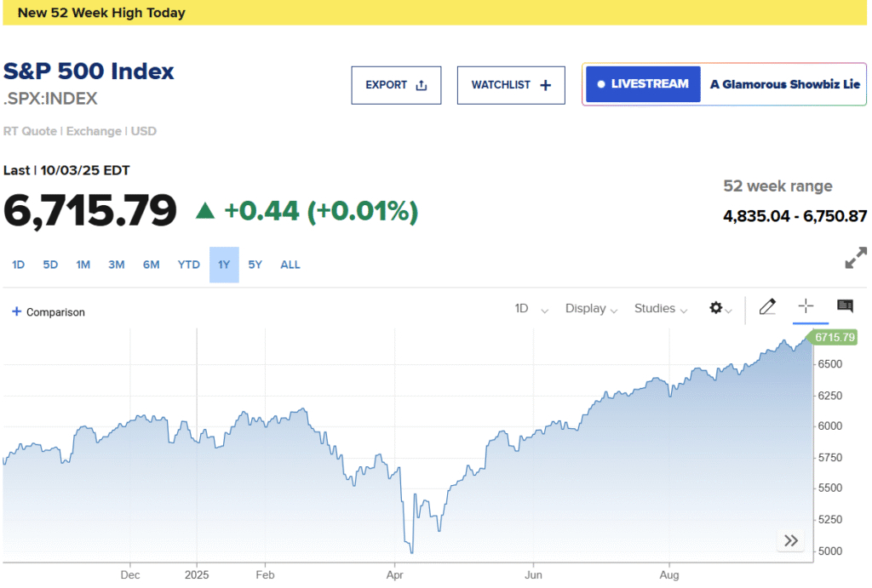This screenshot has height=588, width=872.
Task: Add index to WATCHLIST
Action: (x=511, y=85)
